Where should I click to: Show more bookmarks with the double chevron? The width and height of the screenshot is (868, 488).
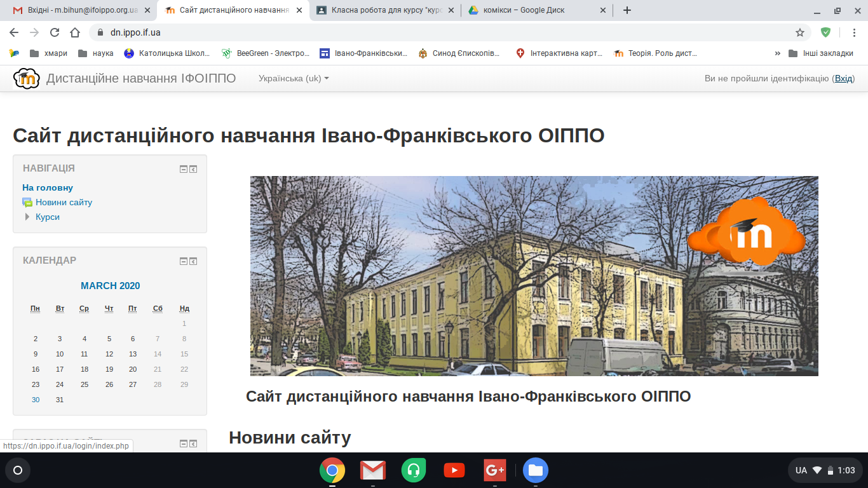coord(778,53)
